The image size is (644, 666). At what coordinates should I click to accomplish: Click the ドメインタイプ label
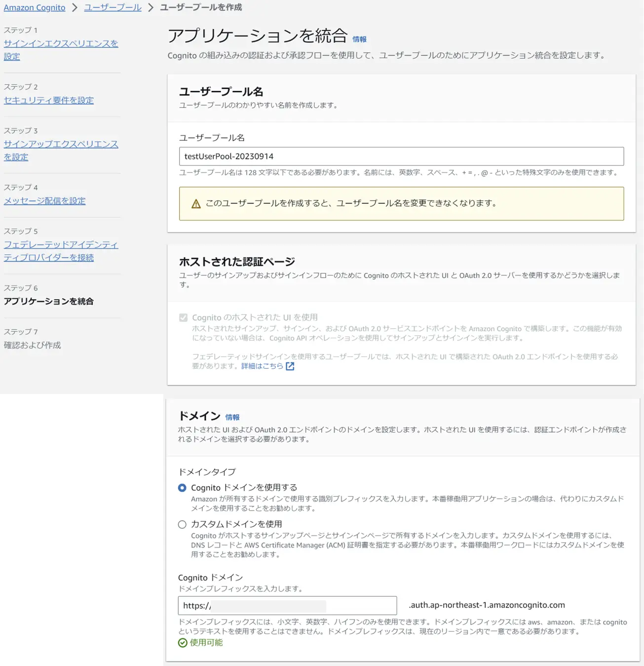207,472
